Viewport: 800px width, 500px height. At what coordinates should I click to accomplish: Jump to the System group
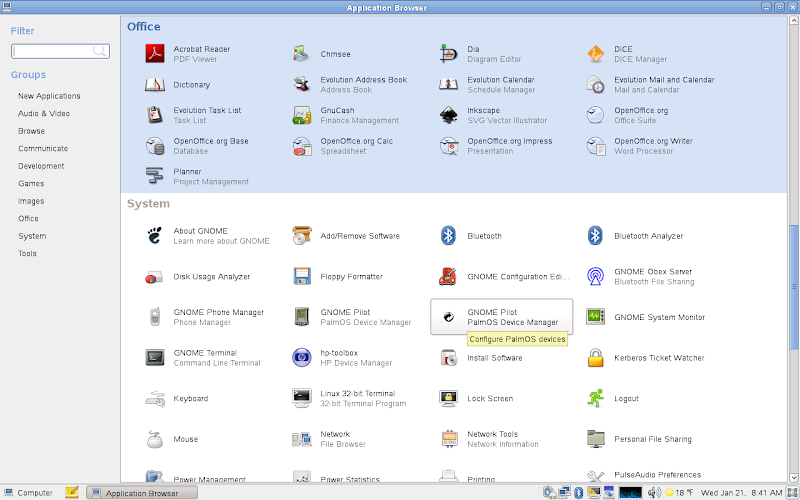pyautogui.click(x=32, y=236)
